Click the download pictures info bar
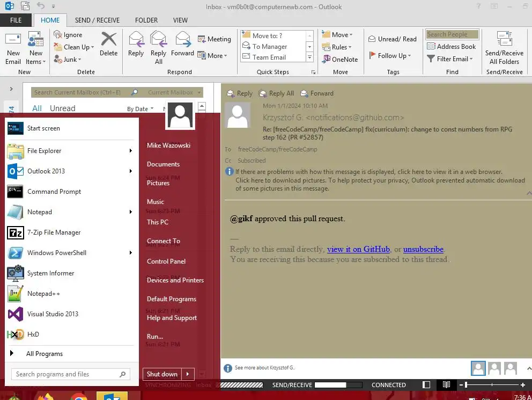 (x=380, y=184)
